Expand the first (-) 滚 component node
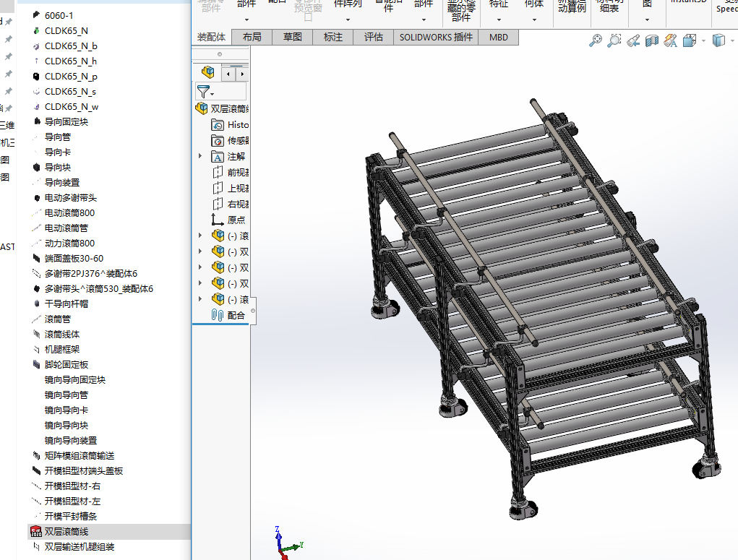Screen dimensions: 738x560 click(200, 236)
